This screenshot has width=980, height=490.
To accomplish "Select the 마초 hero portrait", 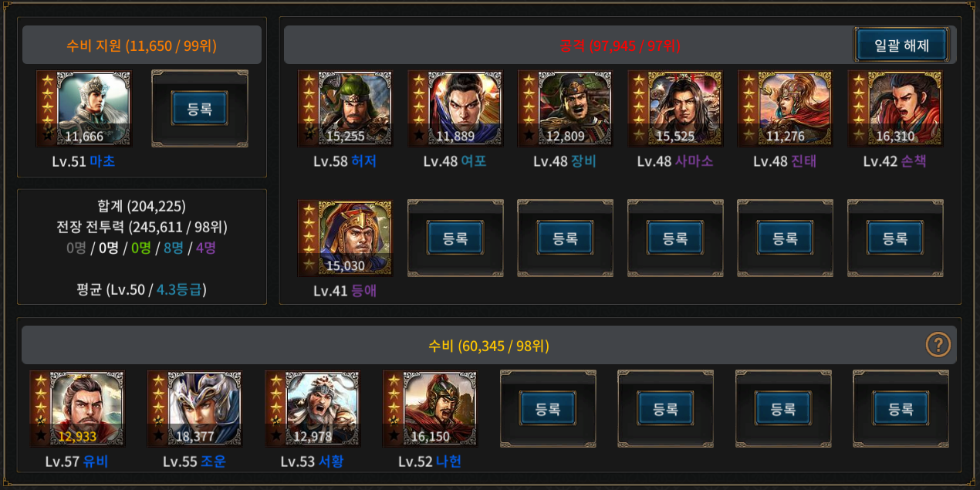I will click(84, 109).
